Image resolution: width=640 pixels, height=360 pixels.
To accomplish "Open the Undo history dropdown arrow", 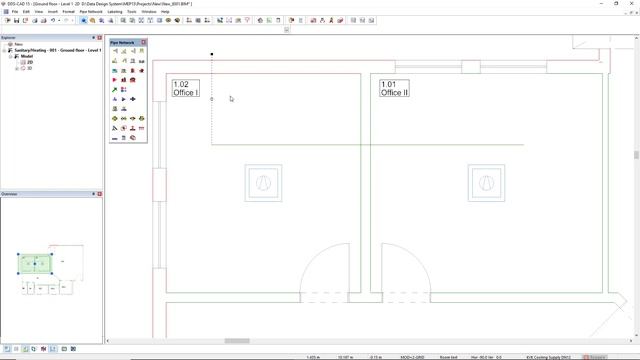I will point(59,20).
